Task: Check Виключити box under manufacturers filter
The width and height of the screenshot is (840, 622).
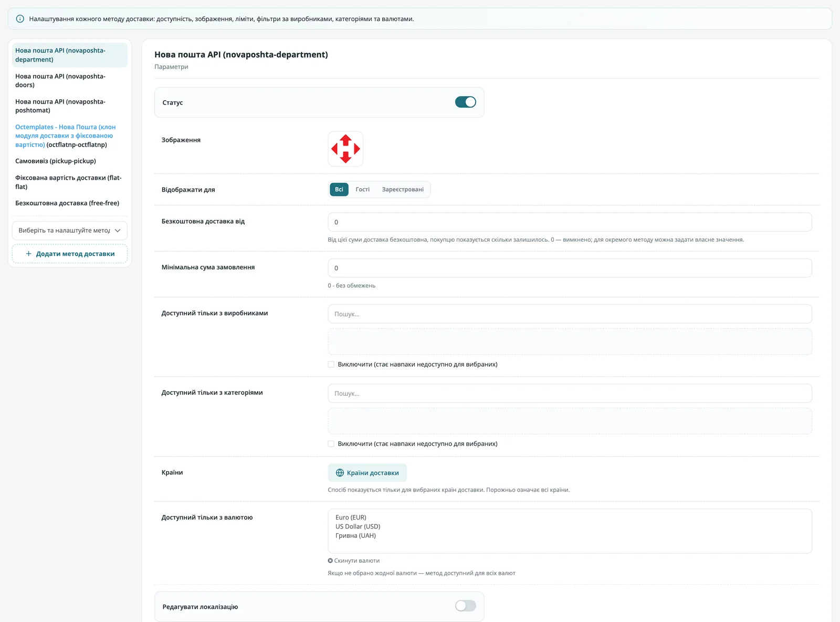Action: click(331, 364)
